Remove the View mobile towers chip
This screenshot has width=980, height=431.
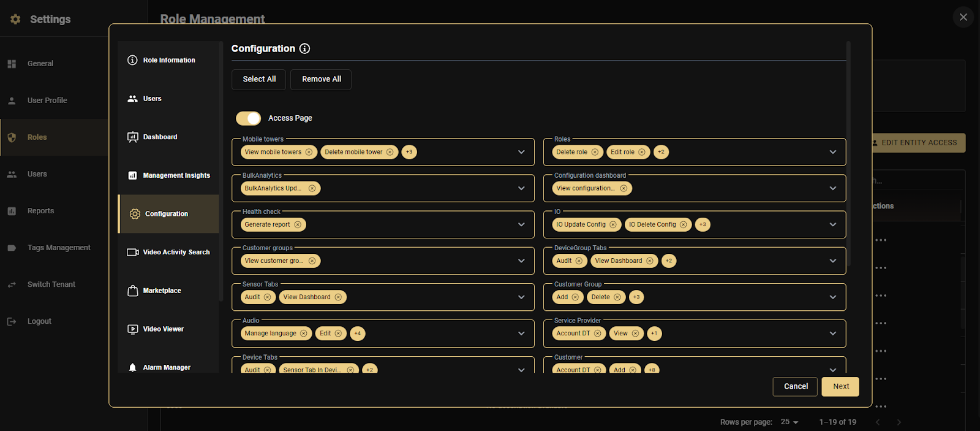(x=309, y=152)
